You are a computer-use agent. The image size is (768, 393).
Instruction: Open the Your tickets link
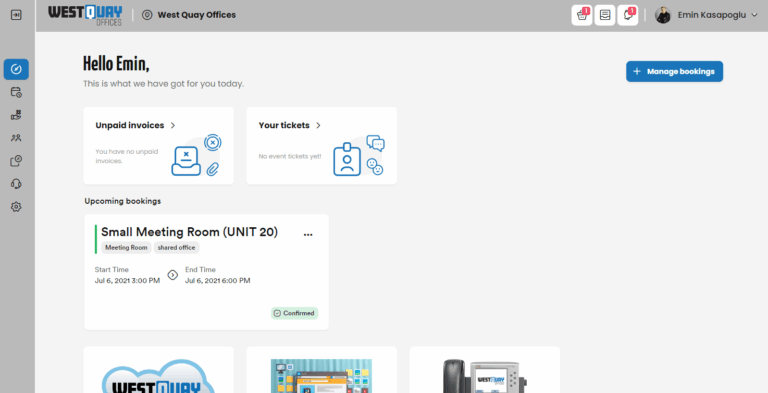pos(284,125)
